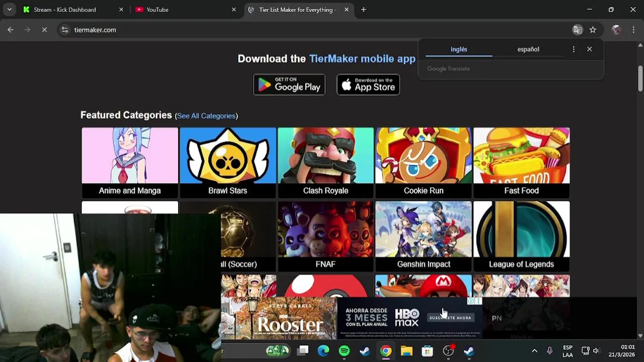Open Google Chrome from the taskbar
Image resolution: width=644 pixels, height=362 pixels.
pos(385,351)
